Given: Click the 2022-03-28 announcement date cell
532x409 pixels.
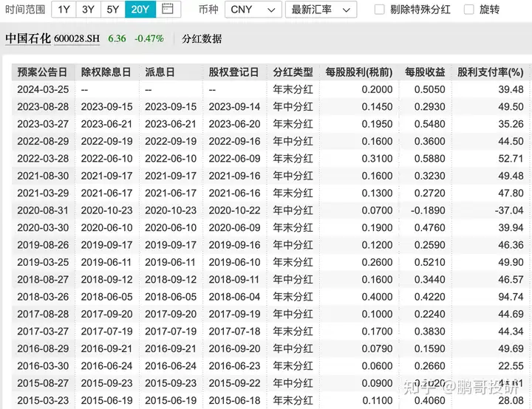Looking at the screenshot, I should pos(43,159).
